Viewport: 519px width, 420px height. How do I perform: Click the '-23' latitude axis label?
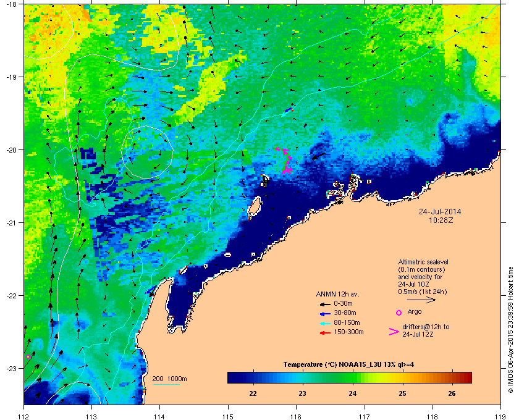[x=11, y=368]
